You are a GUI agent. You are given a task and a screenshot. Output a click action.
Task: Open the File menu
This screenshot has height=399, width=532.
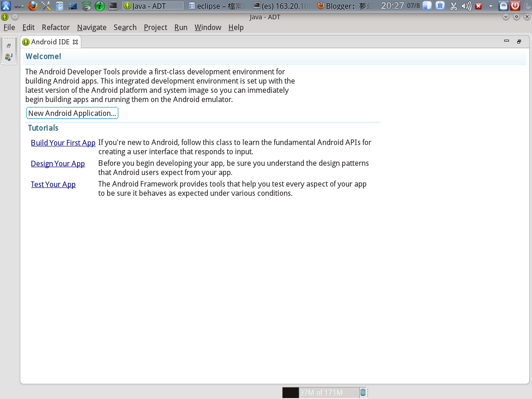9,28
